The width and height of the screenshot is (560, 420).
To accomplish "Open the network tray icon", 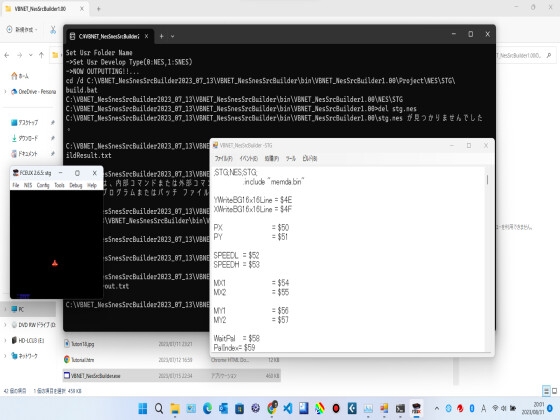I will [x=495, y=408].
